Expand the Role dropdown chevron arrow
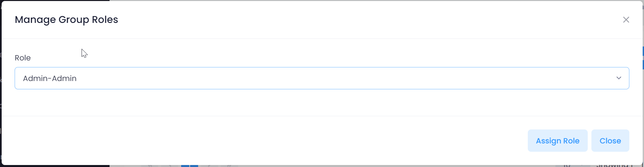This screenshot has width=644, height=167. [x=619, y=78]
